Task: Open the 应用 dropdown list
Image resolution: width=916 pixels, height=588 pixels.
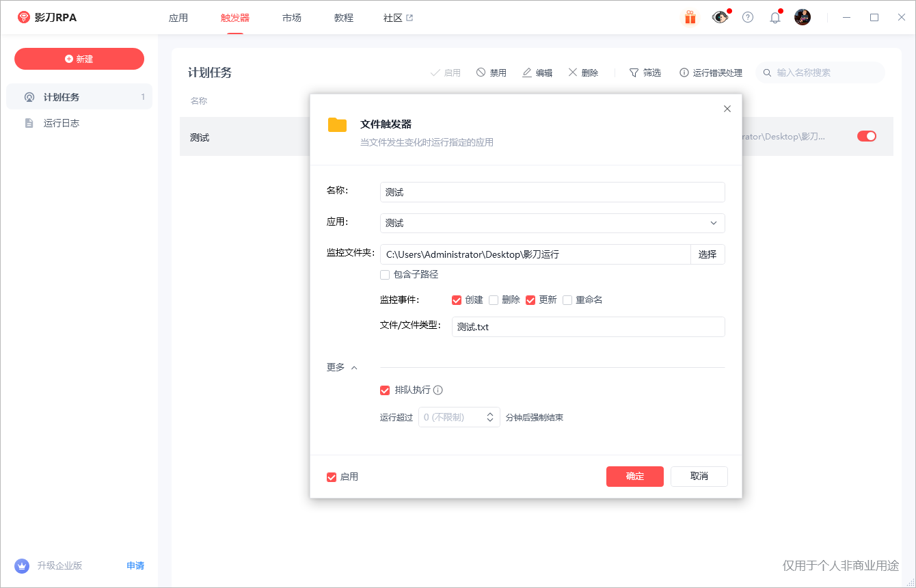Action: [x=713, y=223]
